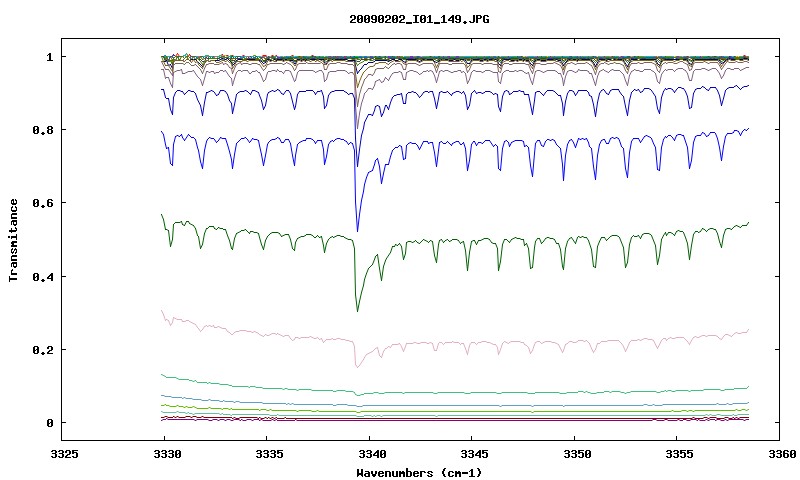Click the y-axis tick label 1
Viewport: 800px width, 480px height.
(49, 57)
